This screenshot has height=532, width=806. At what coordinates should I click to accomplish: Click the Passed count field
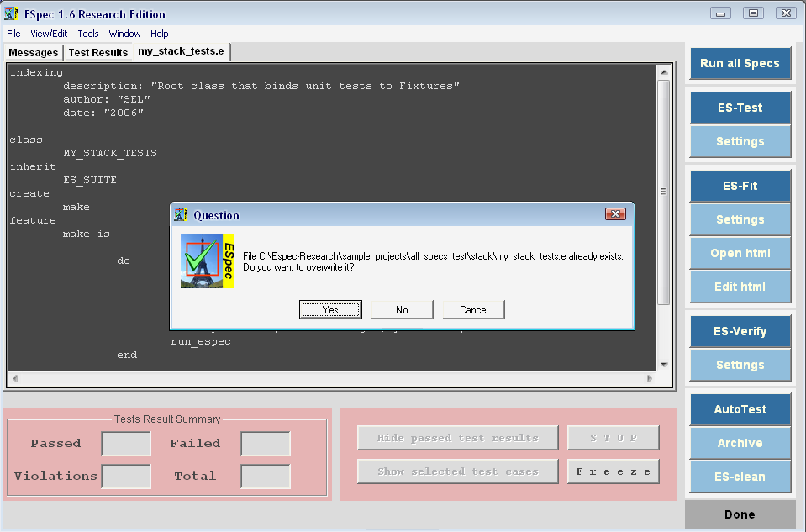(x=126, y=444)
